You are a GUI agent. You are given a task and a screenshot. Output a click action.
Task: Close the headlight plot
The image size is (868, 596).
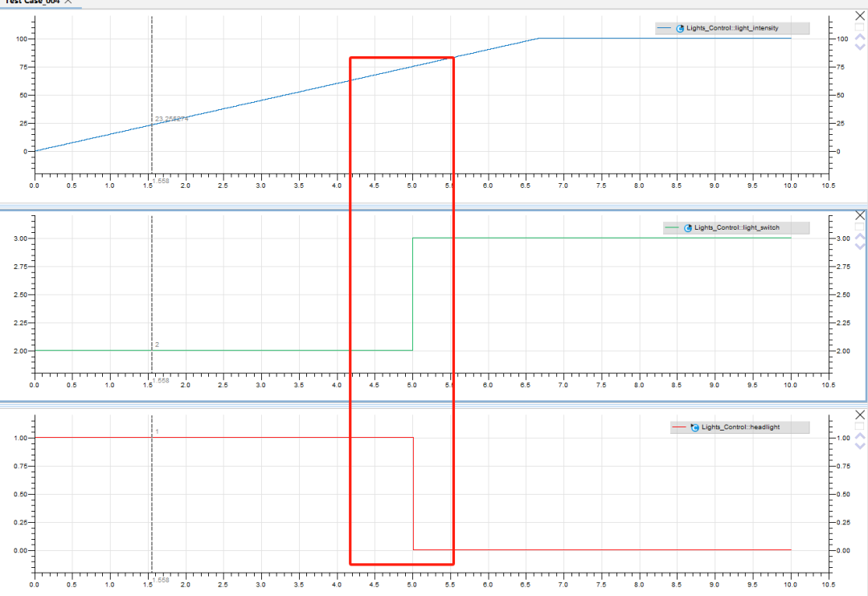860,415
